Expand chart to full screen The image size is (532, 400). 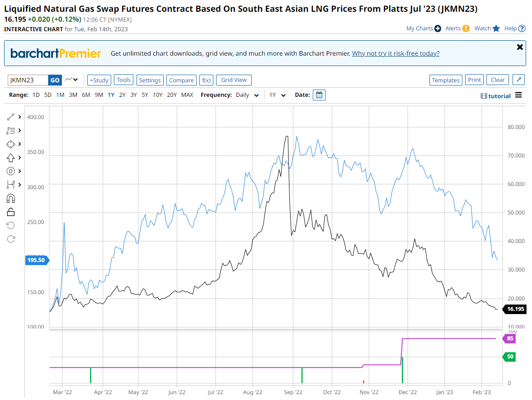519,80
